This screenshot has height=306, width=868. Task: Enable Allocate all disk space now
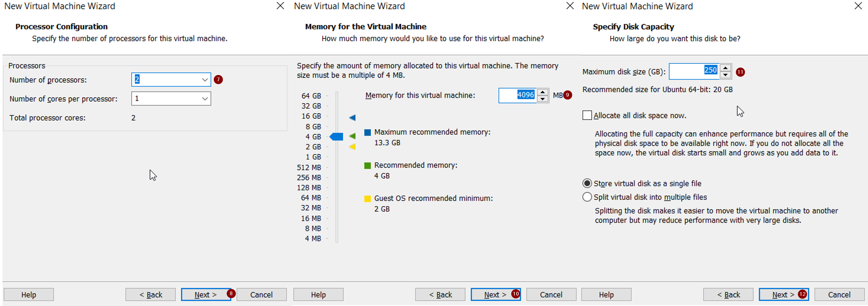click(x=587, y=115)
